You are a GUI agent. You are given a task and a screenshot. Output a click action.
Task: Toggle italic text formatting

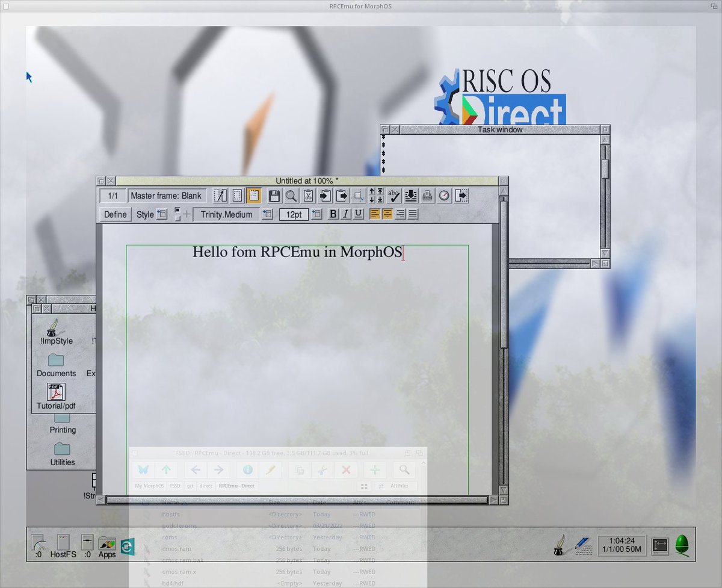point(346,214)
